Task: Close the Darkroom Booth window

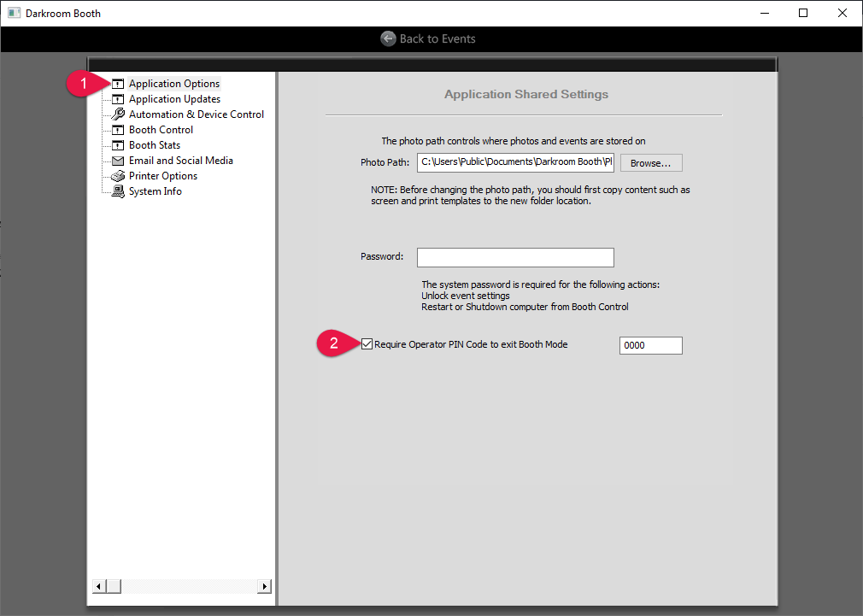Action: point(842,13)
